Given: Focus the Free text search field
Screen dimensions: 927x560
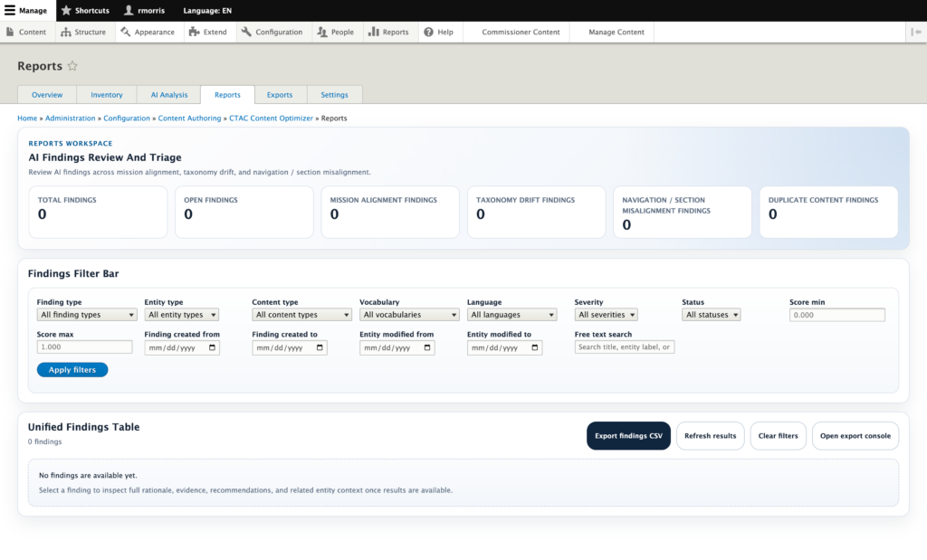Looking at the screenshot, I should pyautogui.click(x=625, y=347).
